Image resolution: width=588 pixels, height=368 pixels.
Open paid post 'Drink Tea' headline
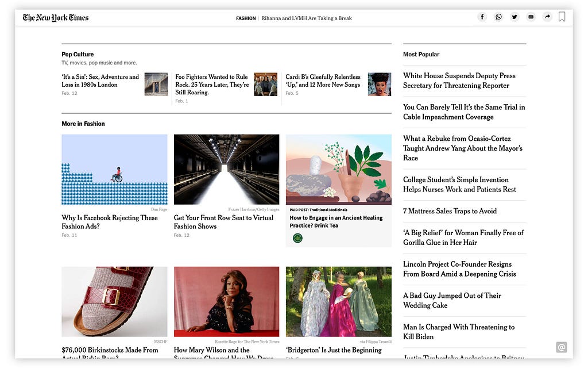pos(336,221)
